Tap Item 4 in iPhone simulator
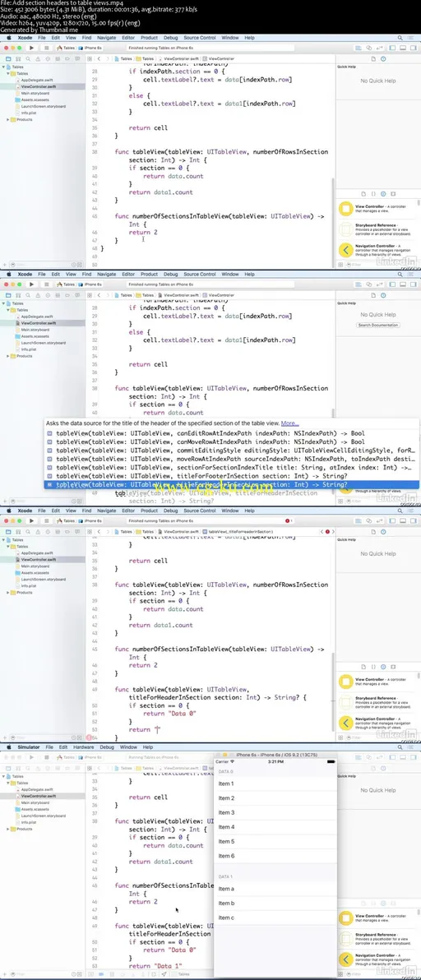 (275, 827)
